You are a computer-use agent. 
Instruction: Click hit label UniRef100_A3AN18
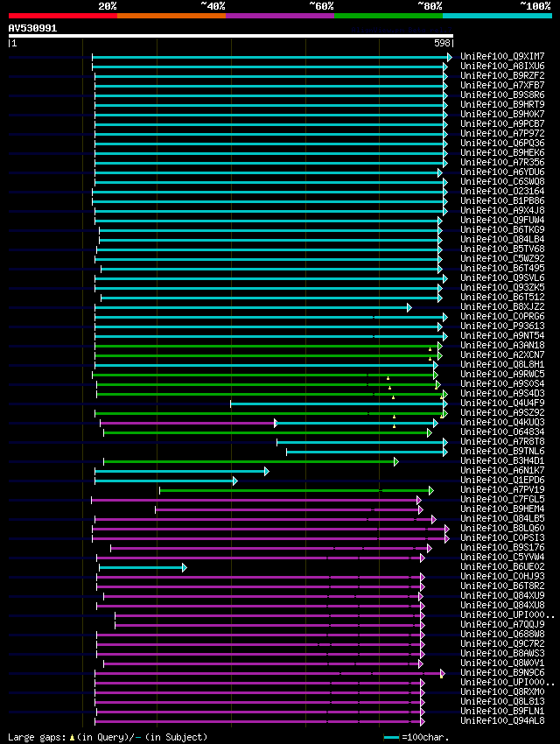coord(502,346)
